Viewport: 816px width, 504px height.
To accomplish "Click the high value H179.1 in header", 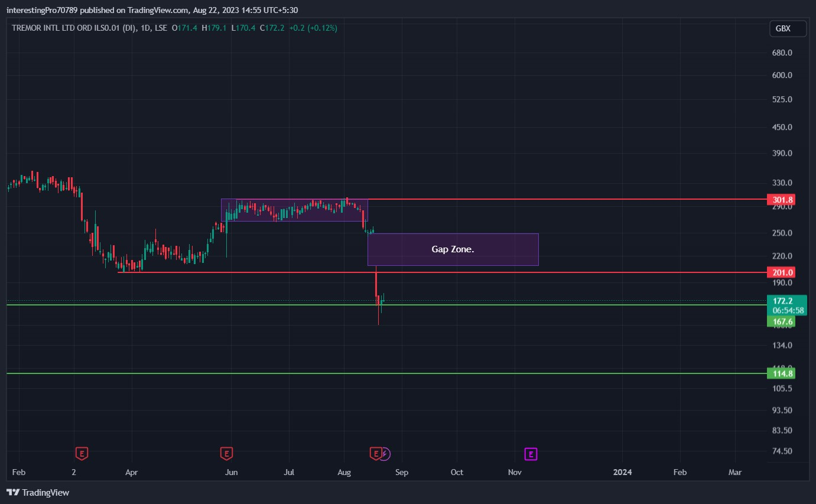I will coord(214,28).
